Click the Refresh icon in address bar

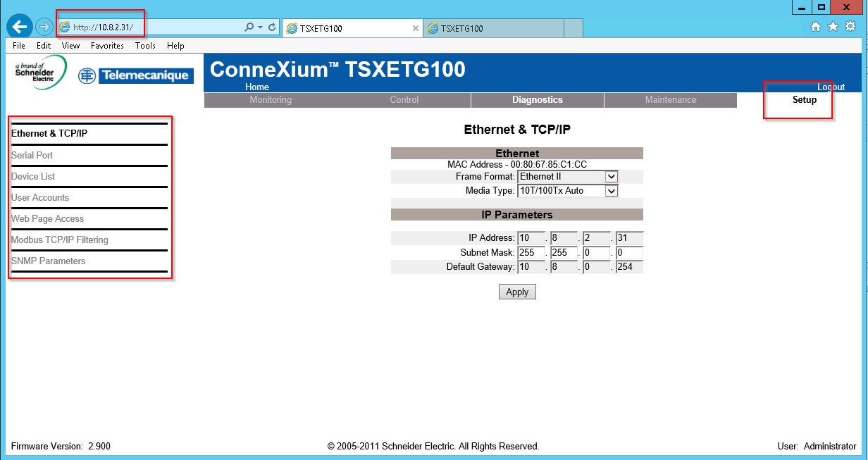point(272,27)
